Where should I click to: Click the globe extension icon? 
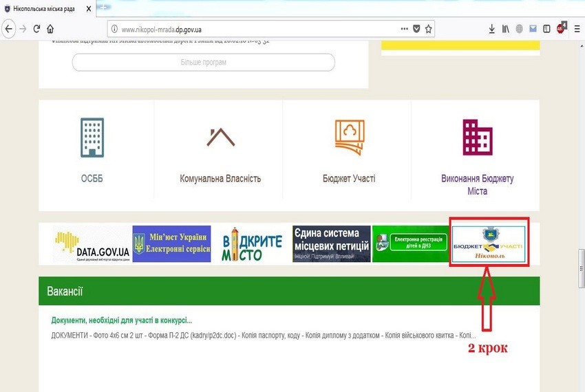[520, 29]
